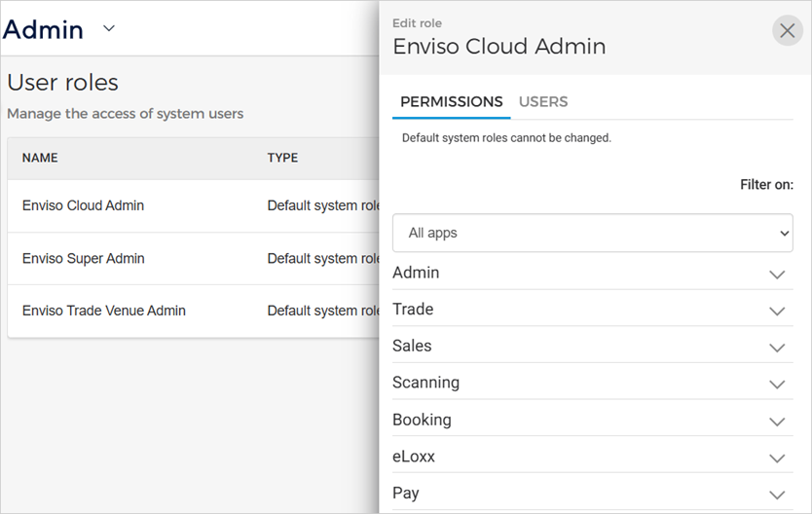812x514 pixels.
Task: Open the All apps filter dropdown
Action: [592, 234]
